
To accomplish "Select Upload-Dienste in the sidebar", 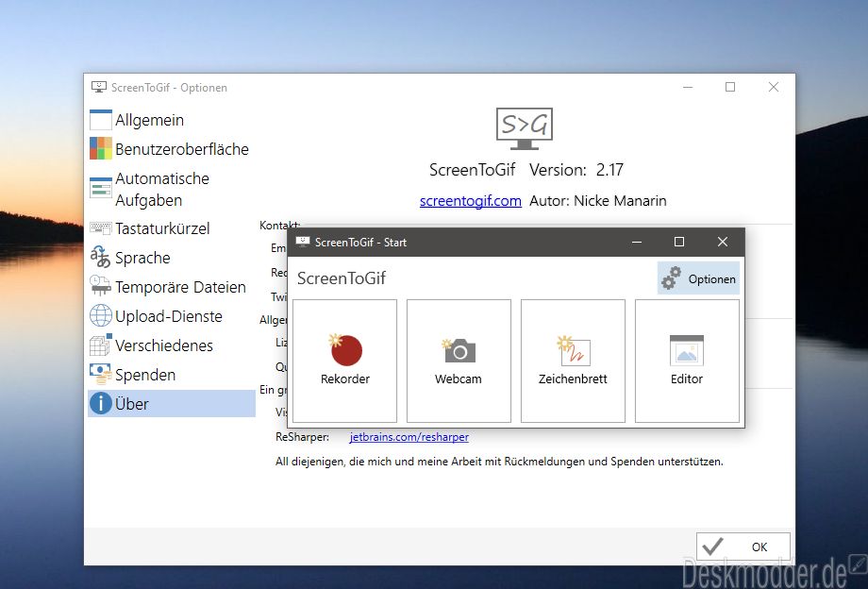I will click(x=168, y=316).
